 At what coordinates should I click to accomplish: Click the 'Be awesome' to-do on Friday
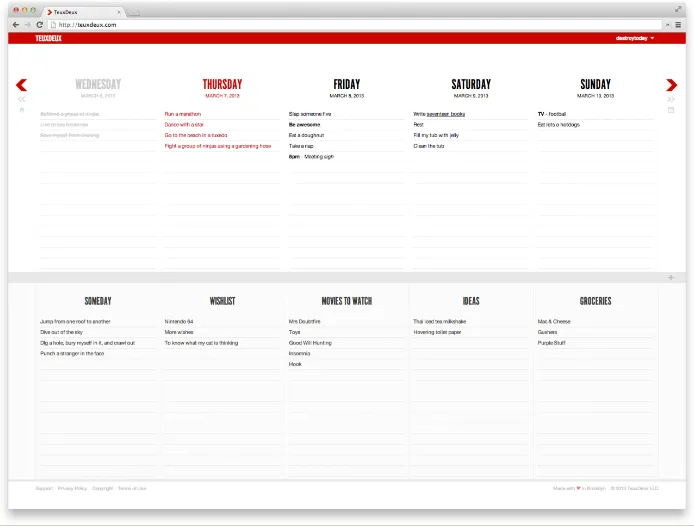tap(305, 124)
